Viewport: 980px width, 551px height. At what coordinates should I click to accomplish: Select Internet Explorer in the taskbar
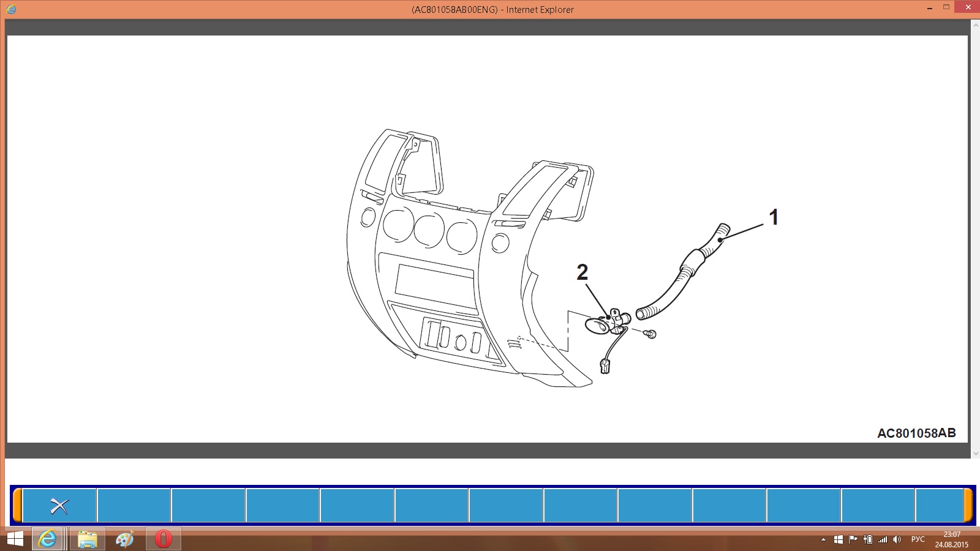pyautogui.click(x=48, y=539)
